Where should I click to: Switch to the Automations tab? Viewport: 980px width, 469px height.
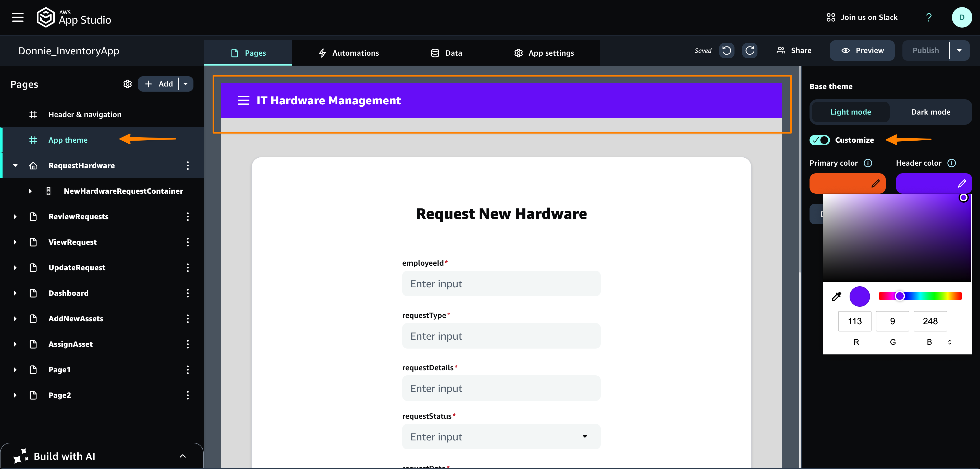(x=348, y=53)
